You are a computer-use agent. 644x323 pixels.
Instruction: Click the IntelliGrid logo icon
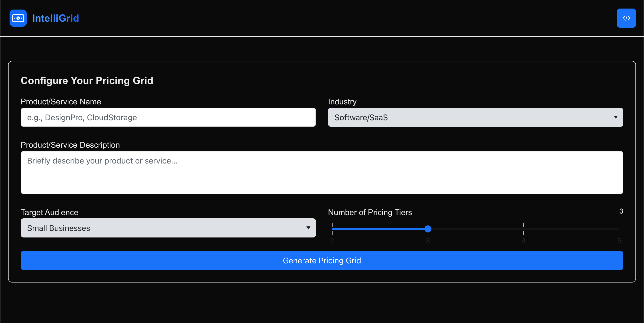click(18, 18)
